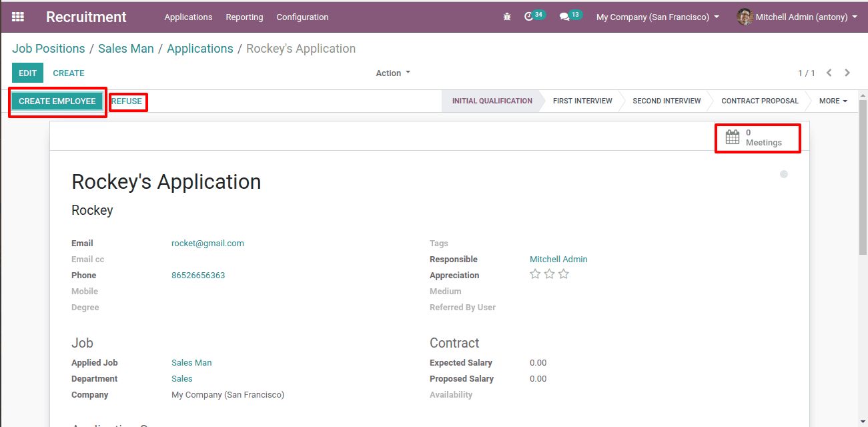Click Expected Salary value 0.00

pyautogui.click(x=538, y=363)
